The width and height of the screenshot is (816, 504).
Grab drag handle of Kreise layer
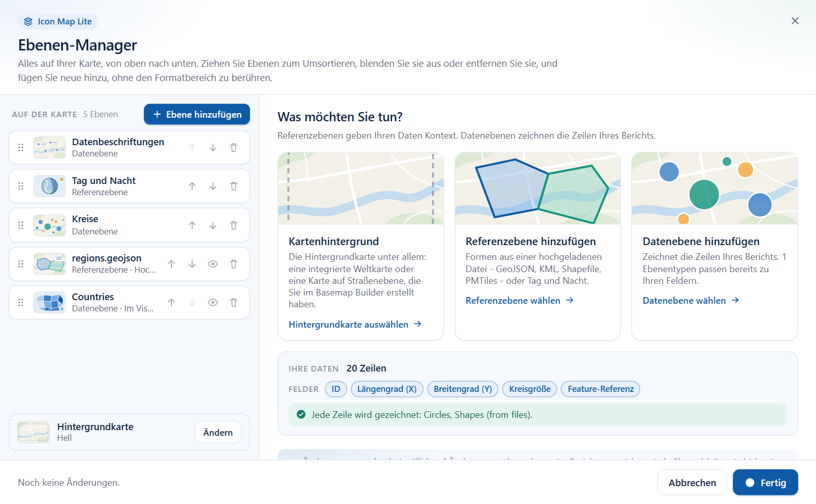[x=21, y=225]
